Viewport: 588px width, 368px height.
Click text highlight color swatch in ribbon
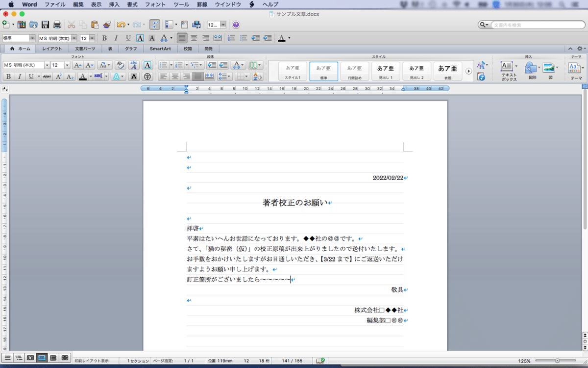coord(98,77)
